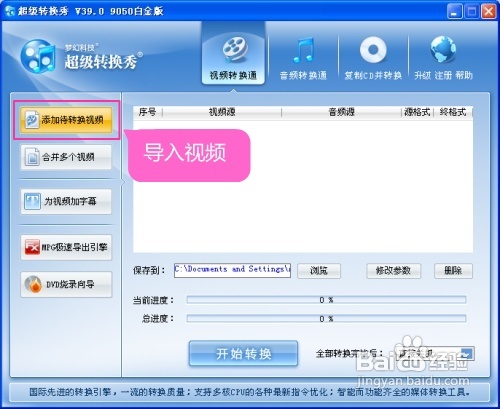Open the 升级 注册 帮助 tab

coord(443,57)
